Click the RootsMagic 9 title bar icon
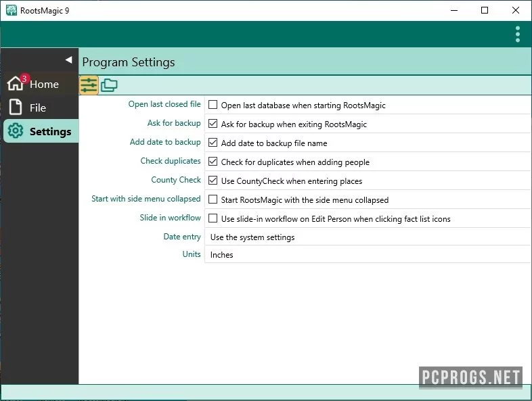This screenshot has height=401, width=532. point(12,10)
